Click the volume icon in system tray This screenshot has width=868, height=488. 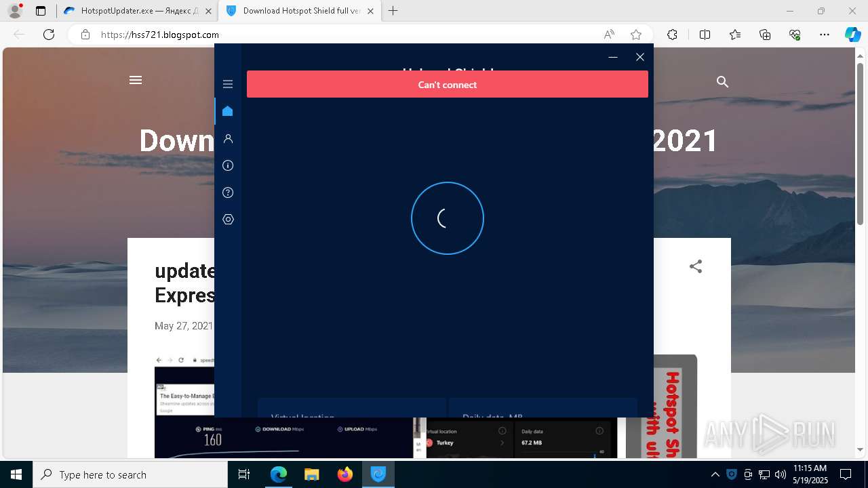pyautogui.click(x=781, y=474)
